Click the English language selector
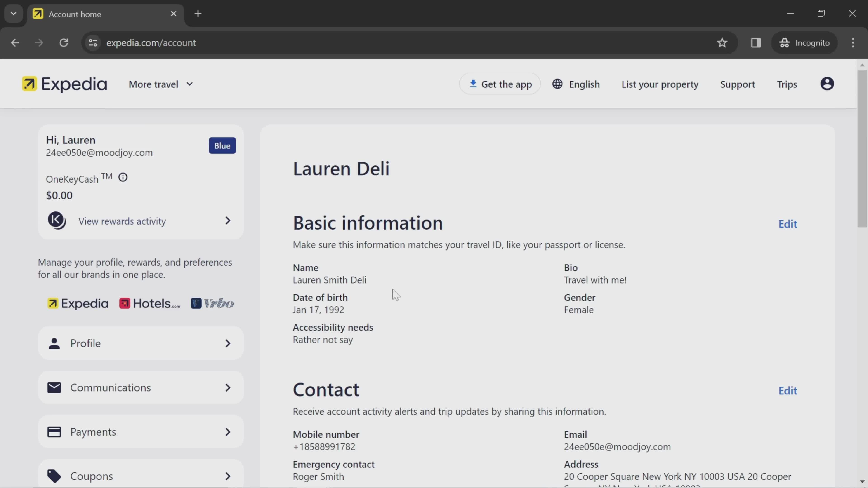Screen dimensions: 868x488 click(x=576, y=84)
